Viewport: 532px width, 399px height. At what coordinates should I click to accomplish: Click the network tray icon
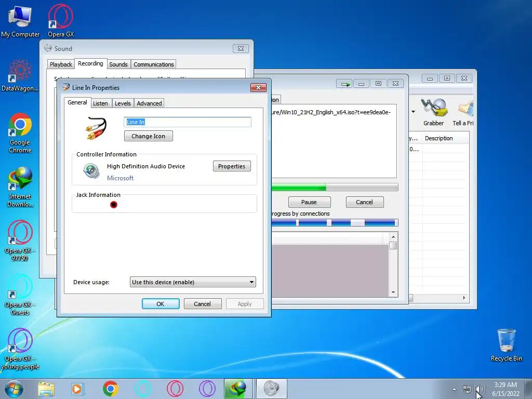tap(467, 389)
